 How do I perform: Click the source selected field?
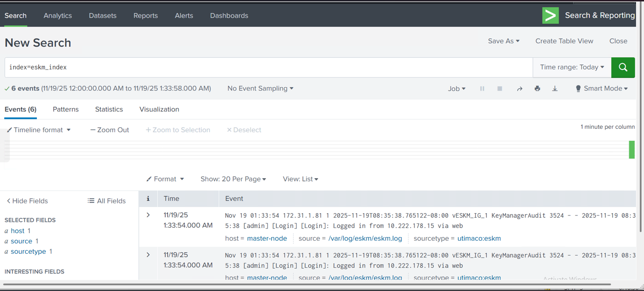[21, 241]
